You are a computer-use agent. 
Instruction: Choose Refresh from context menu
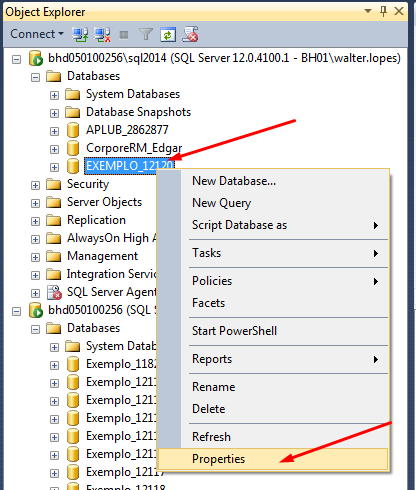[273, 437]
